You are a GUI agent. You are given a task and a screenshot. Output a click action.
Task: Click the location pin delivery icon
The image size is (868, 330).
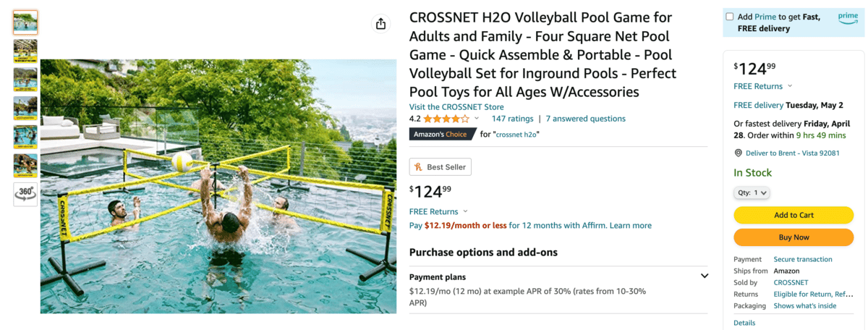739,153
